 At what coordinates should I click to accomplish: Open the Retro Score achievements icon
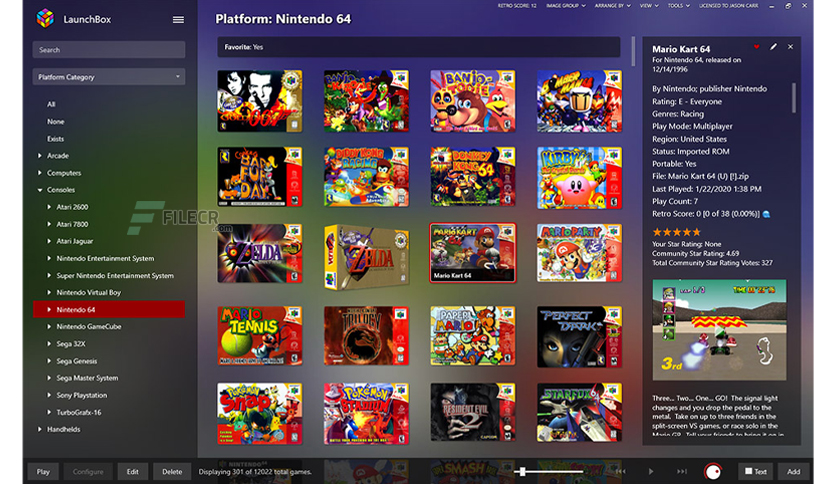766,214
